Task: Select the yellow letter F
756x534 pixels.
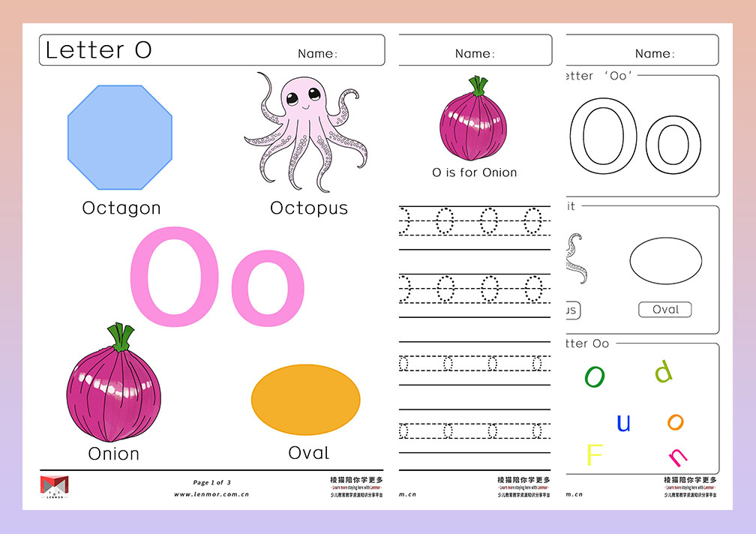Action: point(595,454)
